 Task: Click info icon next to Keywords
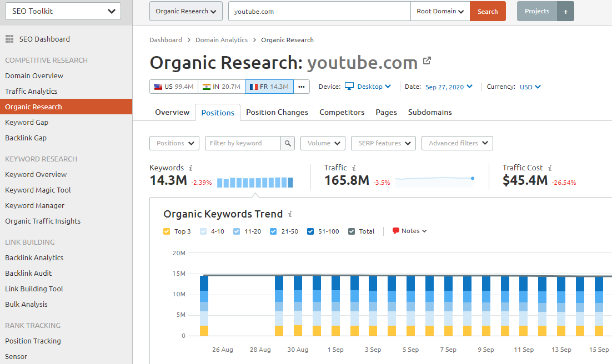pyautogui.click(x=190, y=168)
